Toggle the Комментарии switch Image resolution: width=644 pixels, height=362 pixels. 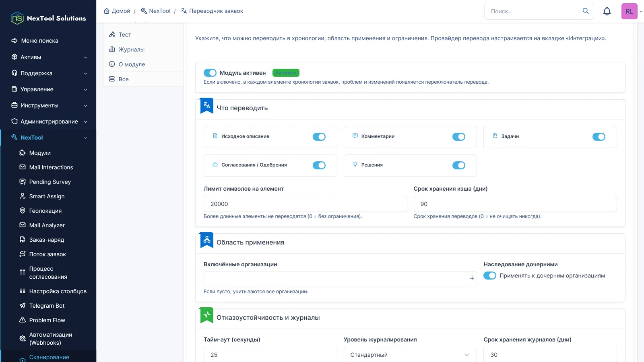tap(459, 137)
